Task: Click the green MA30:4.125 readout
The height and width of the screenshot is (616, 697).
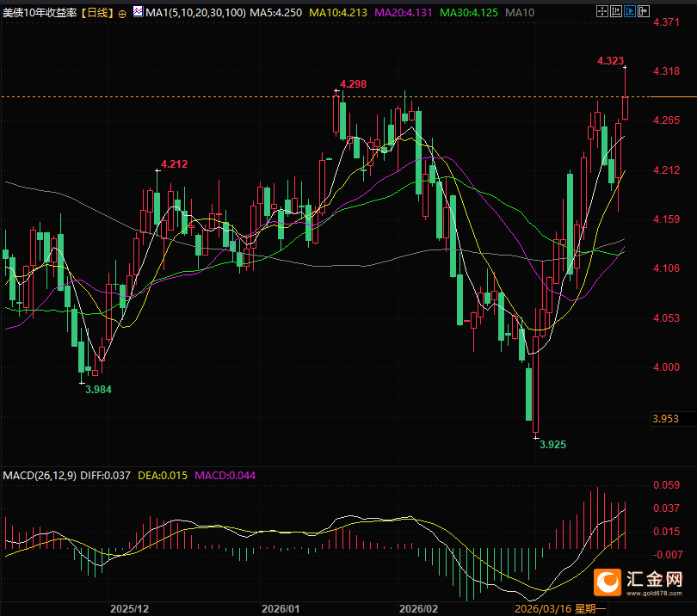Action: pyautogui.click(x=468, y=13)
